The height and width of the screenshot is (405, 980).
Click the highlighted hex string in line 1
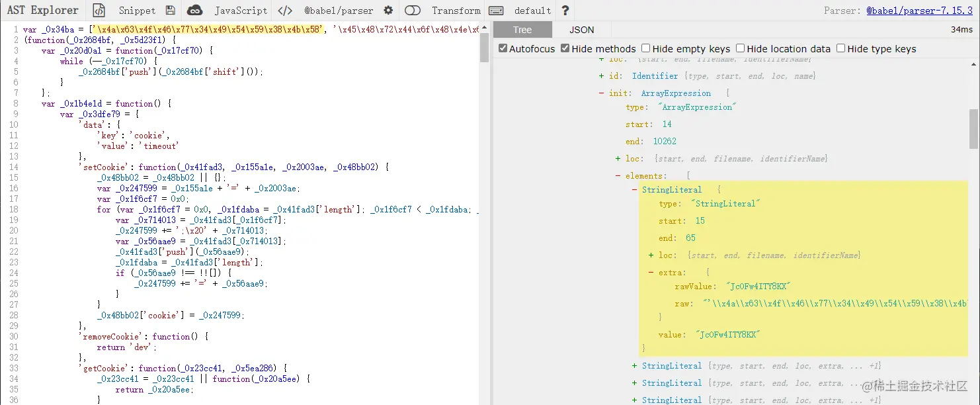208,30
